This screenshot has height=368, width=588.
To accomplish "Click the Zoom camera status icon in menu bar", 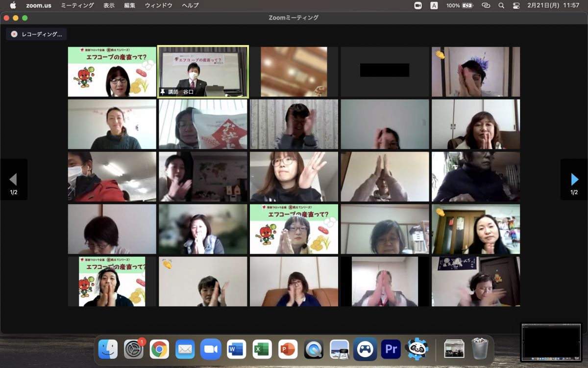I will 418,5.
